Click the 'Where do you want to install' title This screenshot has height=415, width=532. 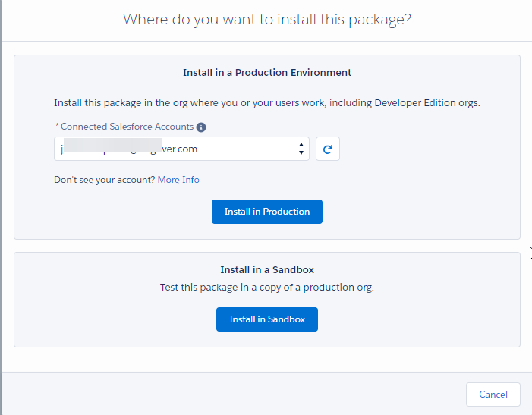click(267, 19)
